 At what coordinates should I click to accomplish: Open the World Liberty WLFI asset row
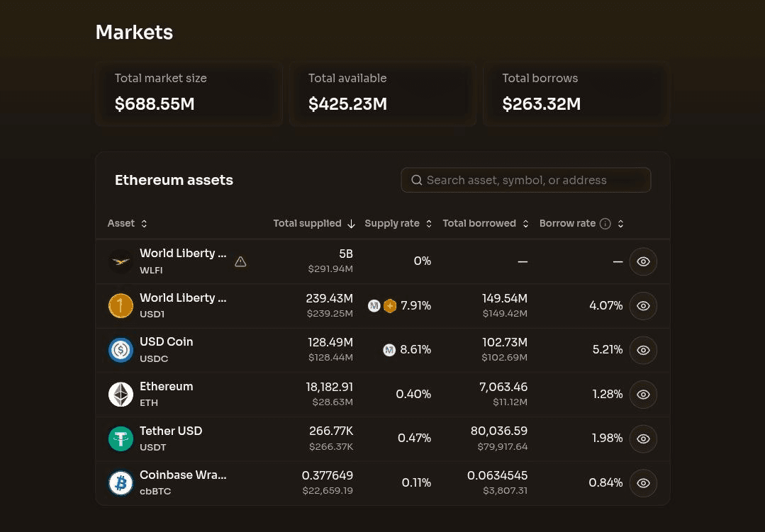click(383, 261)
